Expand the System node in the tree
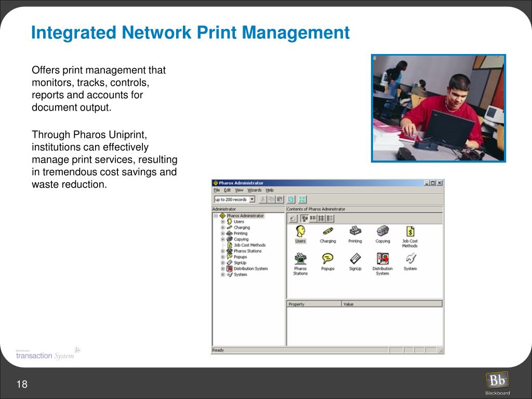532x399 pixels. click(x=223, y=275)
